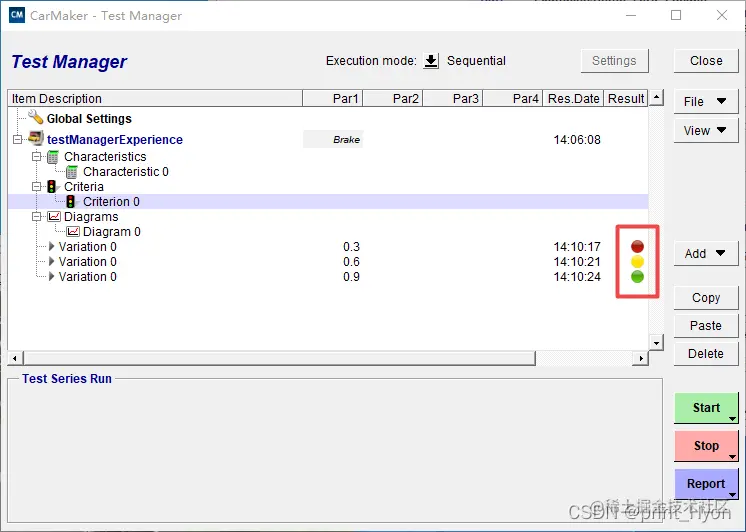Screen dimensions: 746x532
Task: Click the testManagerExperience test series icon
Action: (36, 138)
